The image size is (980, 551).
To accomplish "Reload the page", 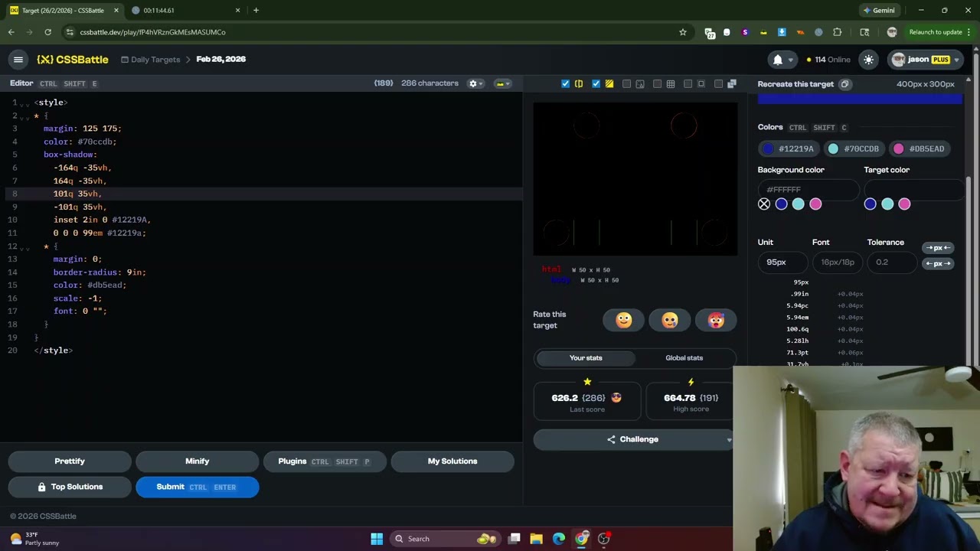I will click(x=47, y=32).
